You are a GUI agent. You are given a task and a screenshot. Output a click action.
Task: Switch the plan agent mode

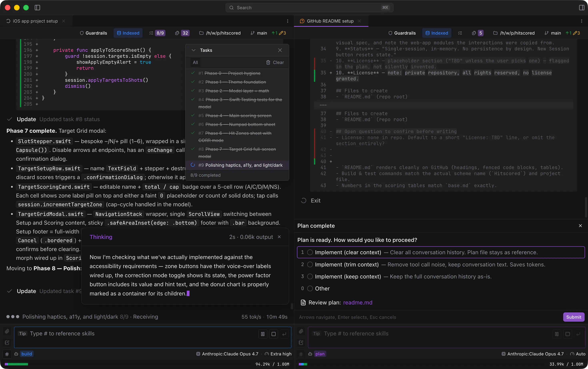pos(320,354)
